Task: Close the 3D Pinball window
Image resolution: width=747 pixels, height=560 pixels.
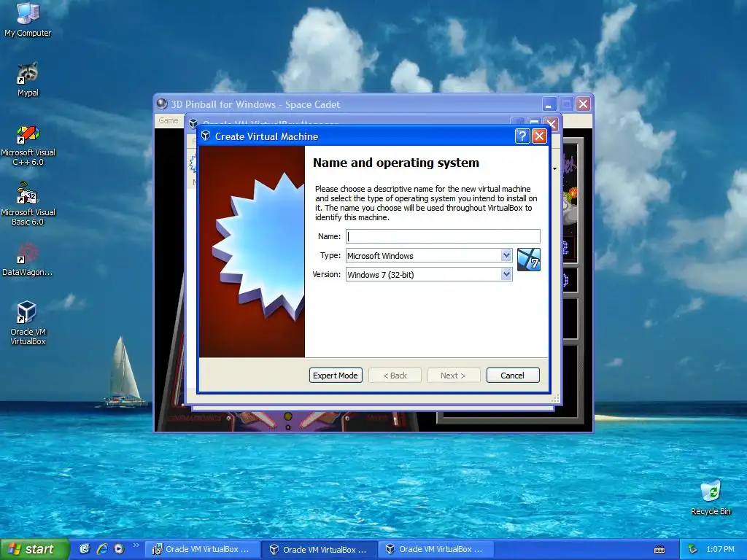Action: (583, 104)
